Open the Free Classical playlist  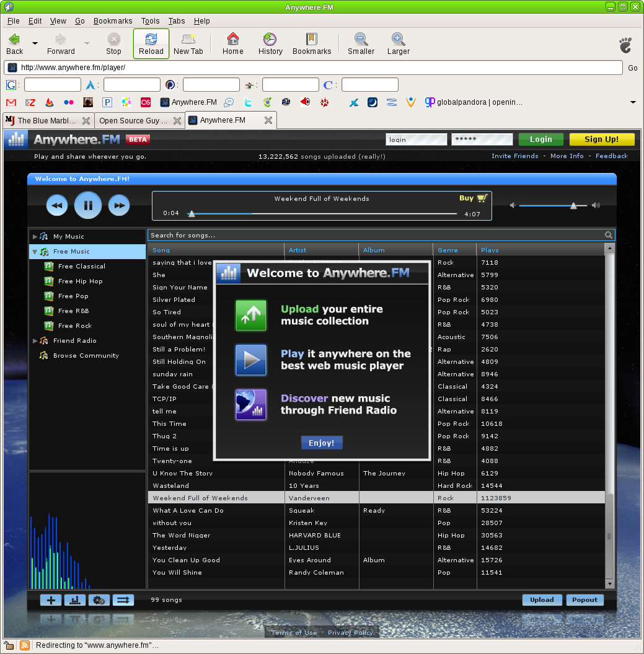point(81,267)
